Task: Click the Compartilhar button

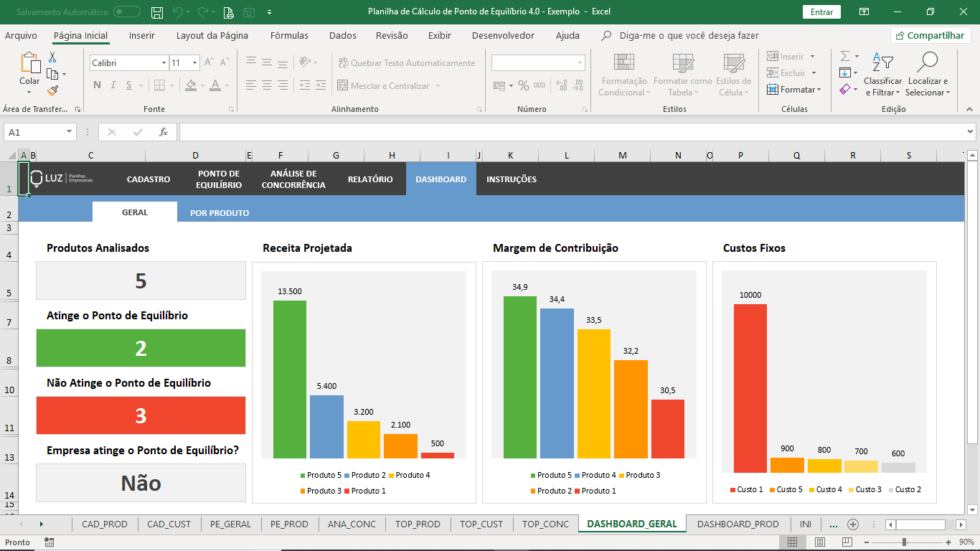Action: point(930,35)
